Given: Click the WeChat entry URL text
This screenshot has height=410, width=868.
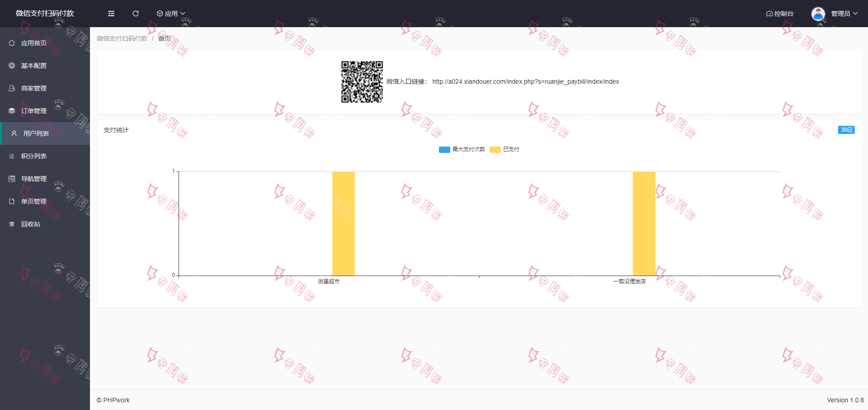Looking at the screenshot, I should [x=526, y=81].
